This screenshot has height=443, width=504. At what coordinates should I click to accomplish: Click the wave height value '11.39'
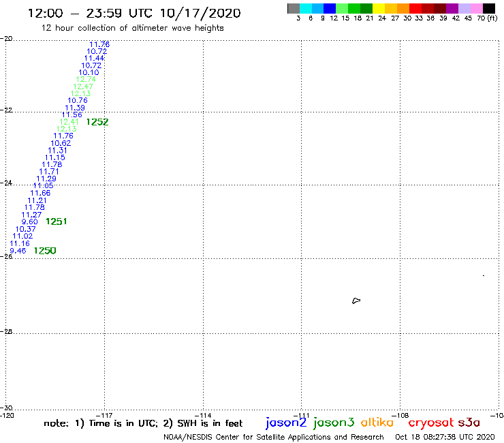pos(75,108)
